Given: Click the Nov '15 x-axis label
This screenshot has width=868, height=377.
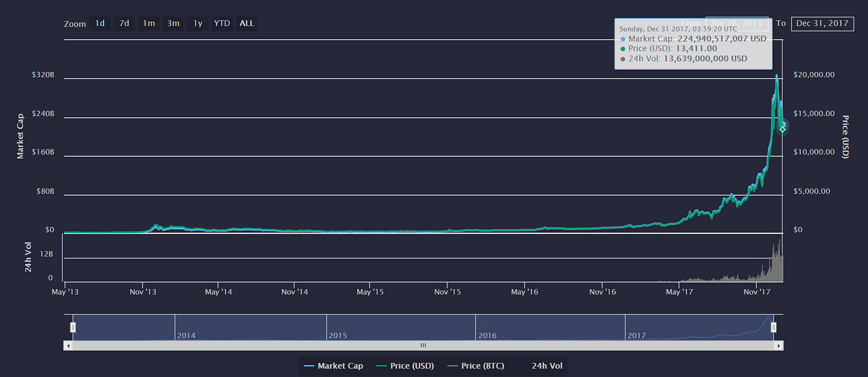Looking at the screenshot, I should (x=447, y=291).
